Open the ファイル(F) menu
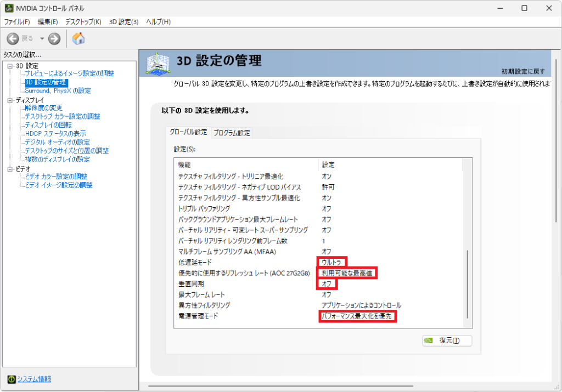The height and width of the screenshot is (392, 562). click(17, 21)
